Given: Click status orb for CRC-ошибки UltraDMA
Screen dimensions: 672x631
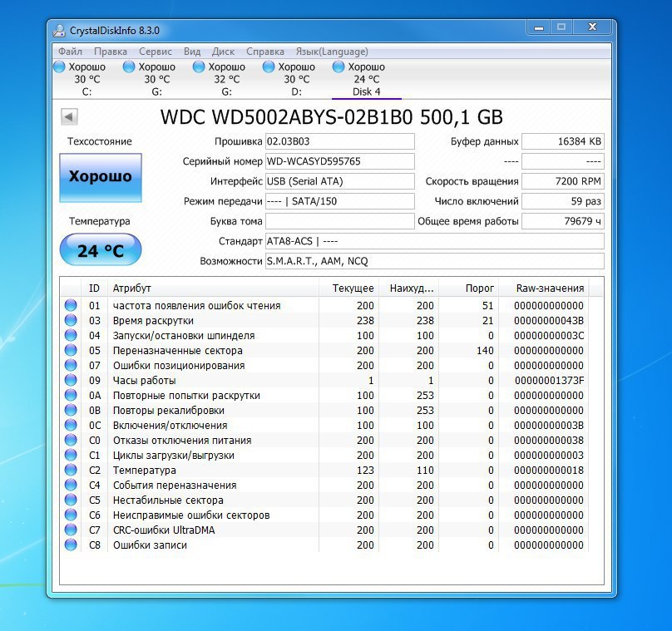Looking at the screenshot, I should point(71,530).
